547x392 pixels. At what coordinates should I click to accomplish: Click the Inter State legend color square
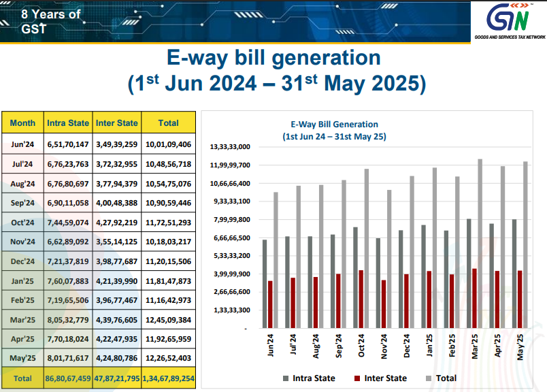(x=357, y=378)
